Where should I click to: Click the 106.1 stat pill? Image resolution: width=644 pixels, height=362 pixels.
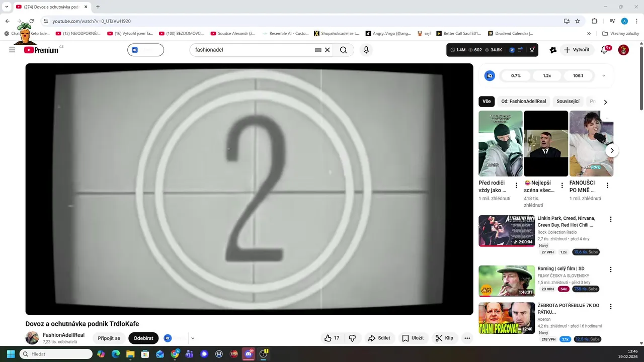point(578,75)
